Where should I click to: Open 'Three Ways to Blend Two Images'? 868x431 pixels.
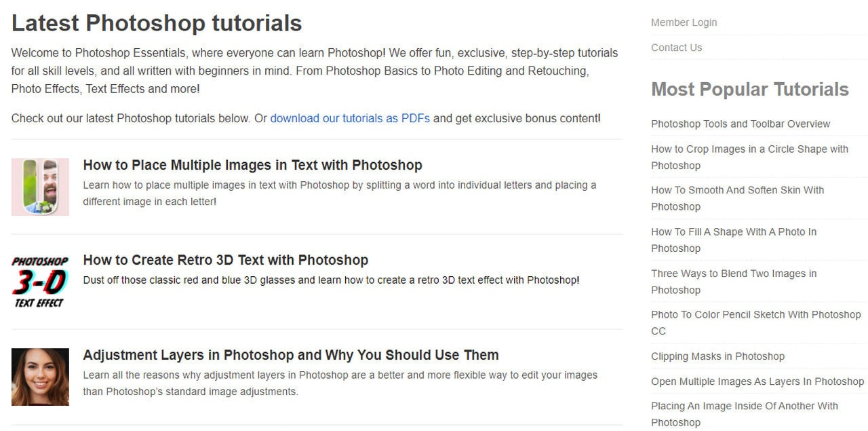click(x=734, y=274)
